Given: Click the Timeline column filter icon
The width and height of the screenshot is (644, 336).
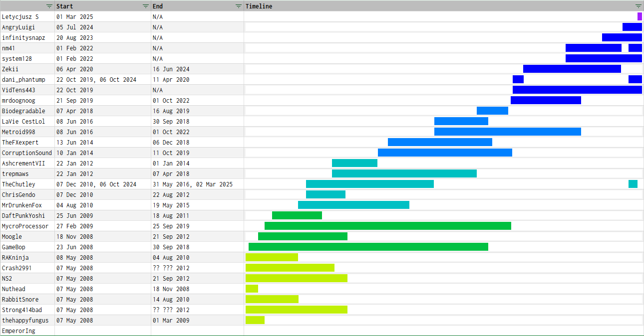Looking at the screenshot, I should point(638,6).
